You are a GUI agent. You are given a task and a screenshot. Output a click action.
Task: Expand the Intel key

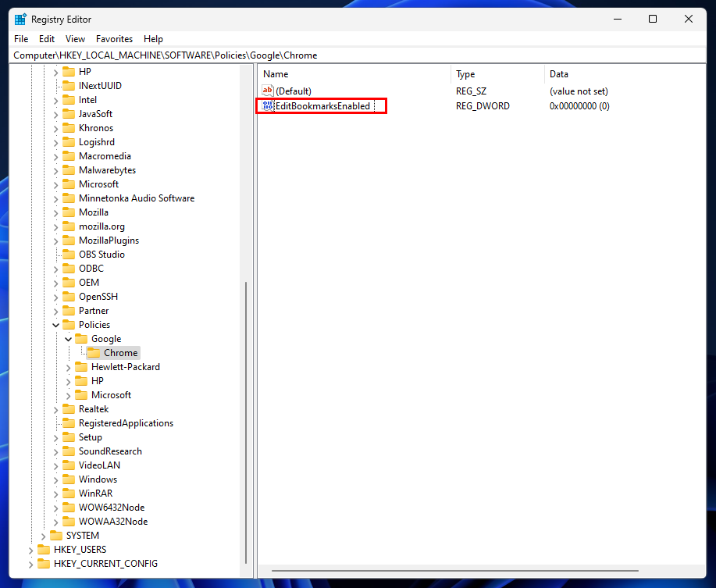click(x=55, y=101)
